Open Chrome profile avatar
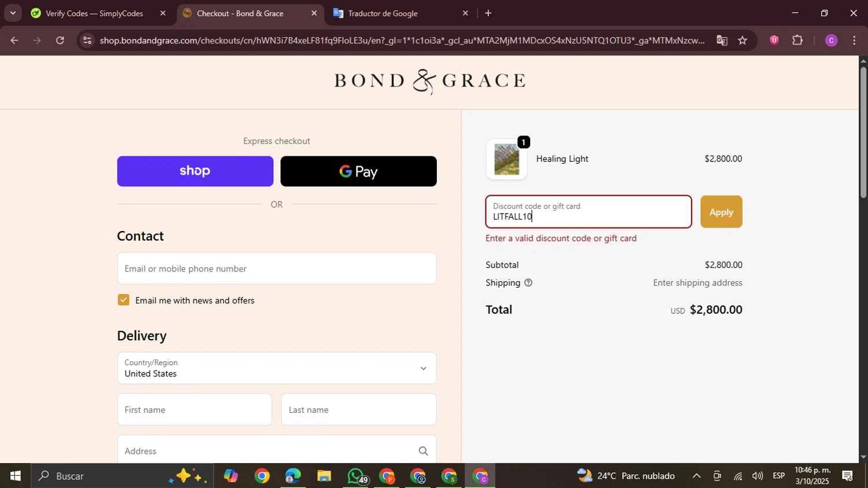Screen dimensions: 868x488 click(831, 41)
